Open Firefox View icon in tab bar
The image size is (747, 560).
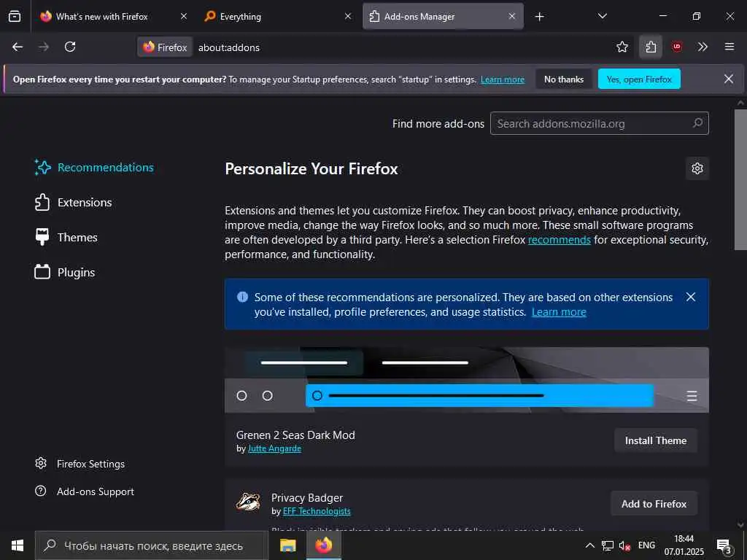pyautogui.click(x=15, y=16)
